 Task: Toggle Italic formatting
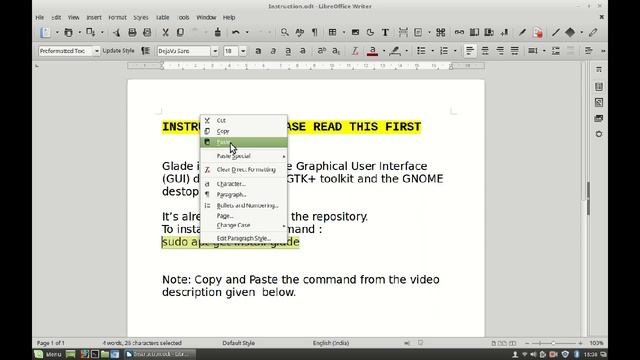point(273,51)
